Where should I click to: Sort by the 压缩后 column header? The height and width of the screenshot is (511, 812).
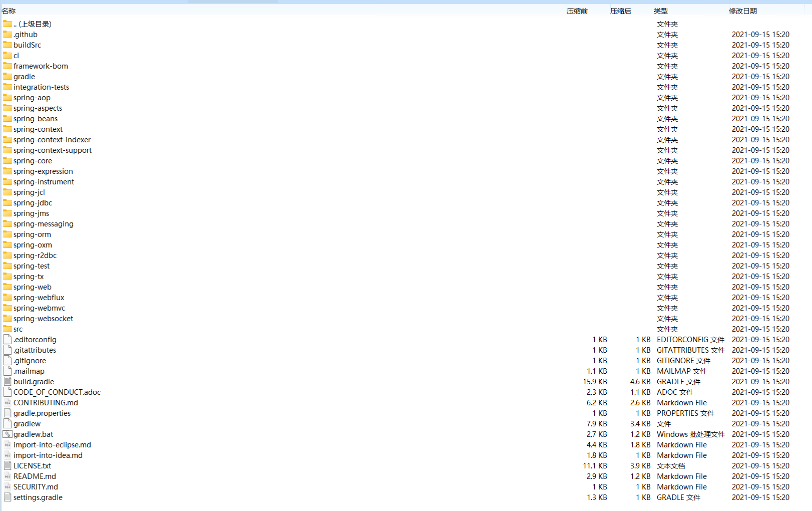(620, 11)
